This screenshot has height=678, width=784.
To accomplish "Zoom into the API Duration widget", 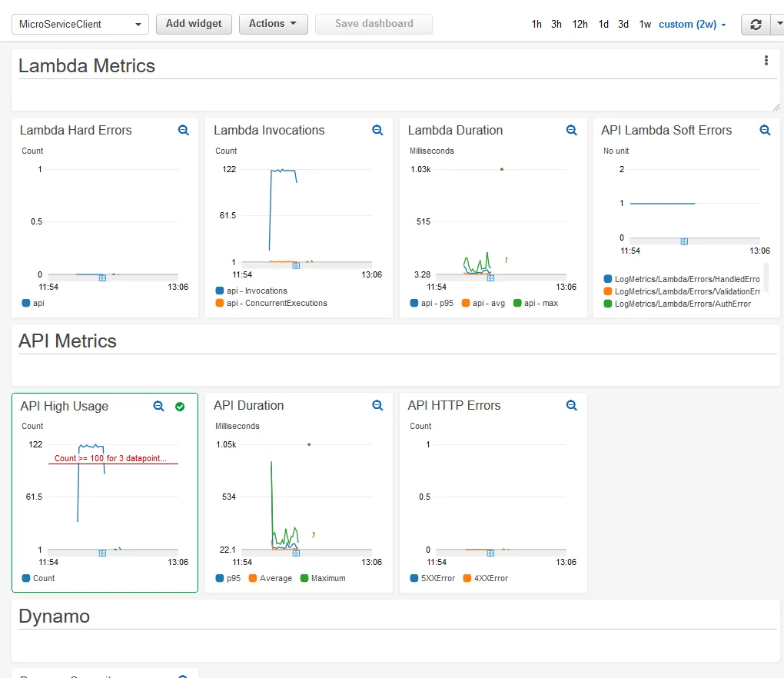I will click(377, 405).
